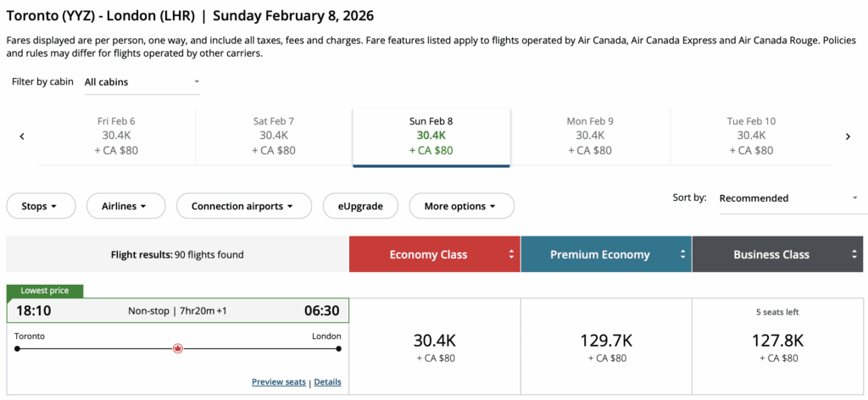Select the 30.4K Economy fare
Viewport: 868px width, 400px height.
point(435,347)
